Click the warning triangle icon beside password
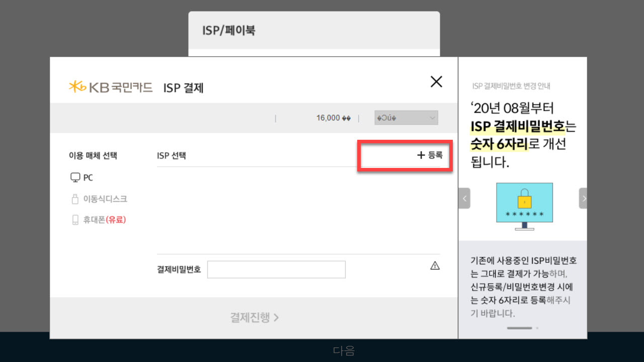The width and height of the screenshot is (644, 362). point(435,265)
